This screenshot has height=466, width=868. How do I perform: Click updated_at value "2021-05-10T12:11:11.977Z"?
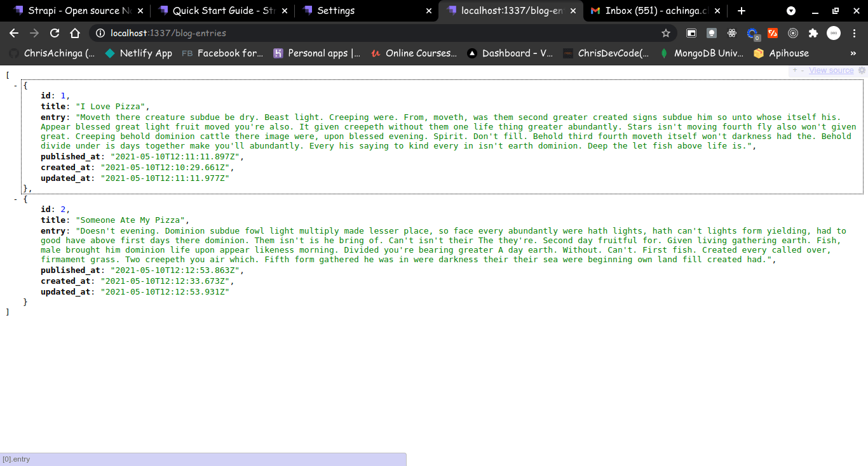tap(165, 178)
